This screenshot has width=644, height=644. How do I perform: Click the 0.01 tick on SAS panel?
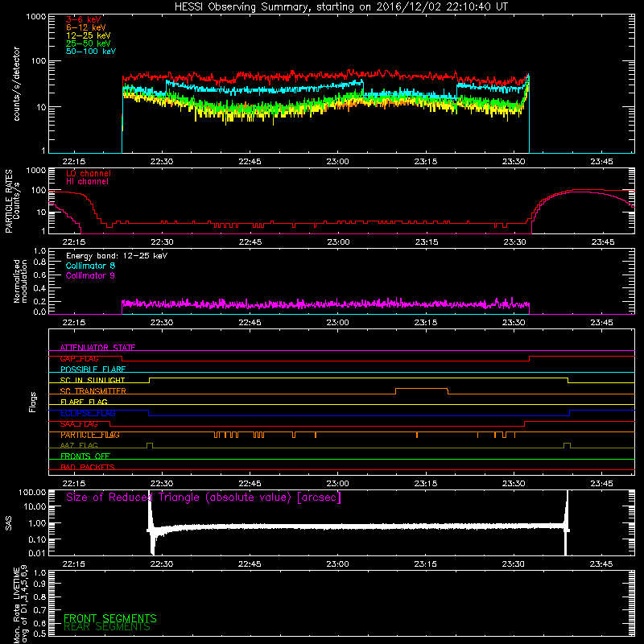pos(37,553)
